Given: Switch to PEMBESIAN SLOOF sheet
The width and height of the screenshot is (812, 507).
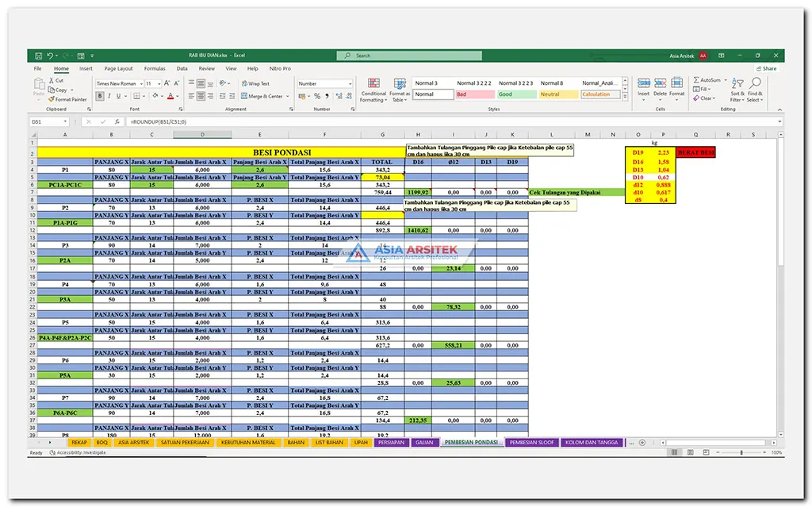Looking at the screenshot, I should point(532,443).
